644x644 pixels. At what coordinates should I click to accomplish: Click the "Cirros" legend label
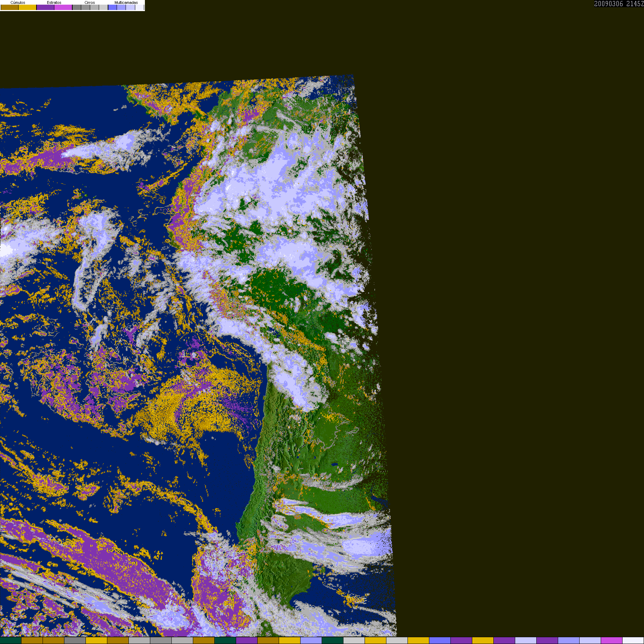click(x=90, y=3)
